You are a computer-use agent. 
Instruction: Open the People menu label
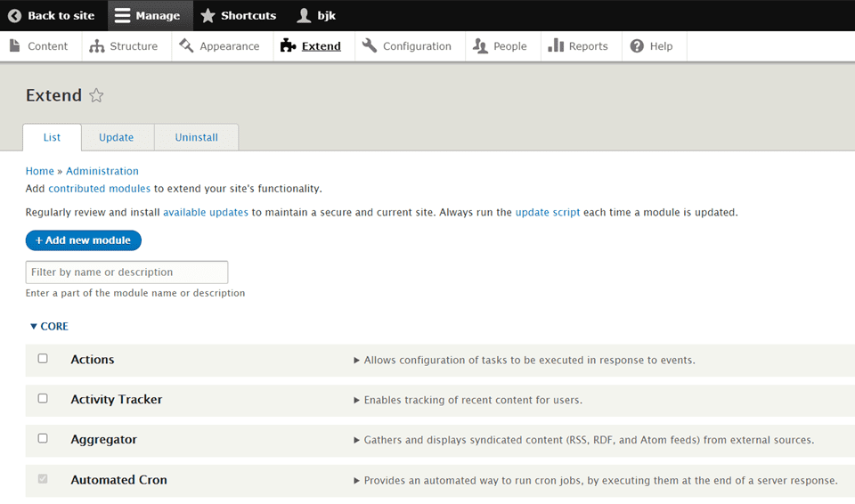(x=509, y=46)
